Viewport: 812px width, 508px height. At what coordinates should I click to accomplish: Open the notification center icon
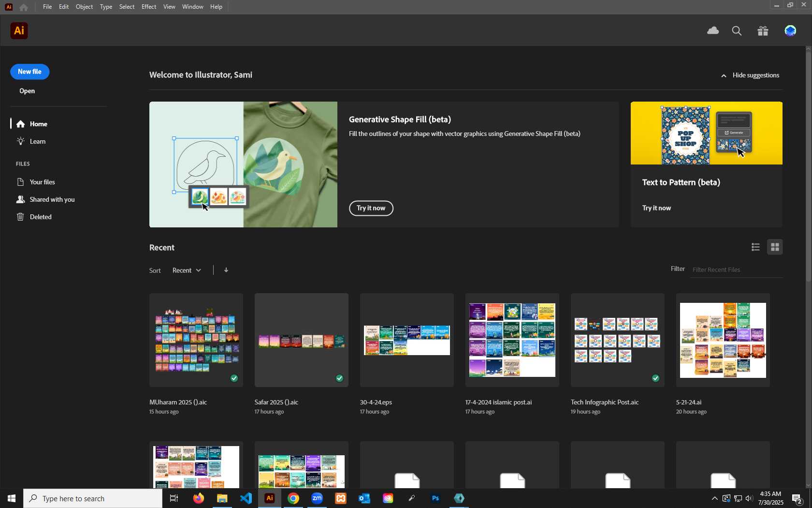point(797,498)
